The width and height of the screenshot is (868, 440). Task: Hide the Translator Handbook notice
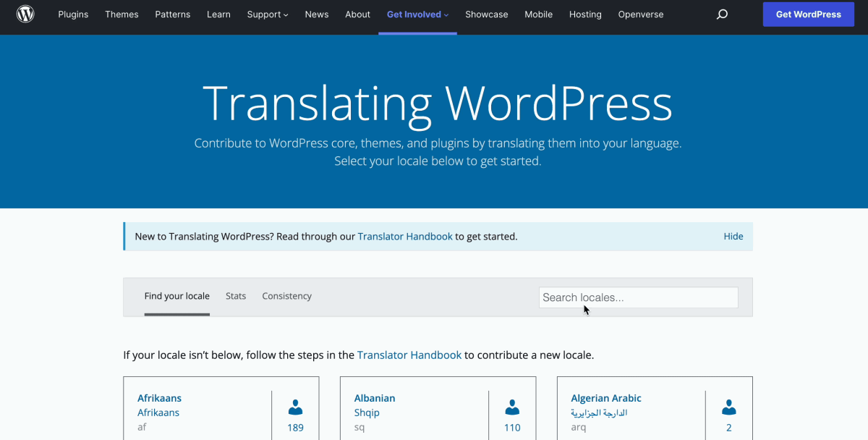[x=733, y=237]
